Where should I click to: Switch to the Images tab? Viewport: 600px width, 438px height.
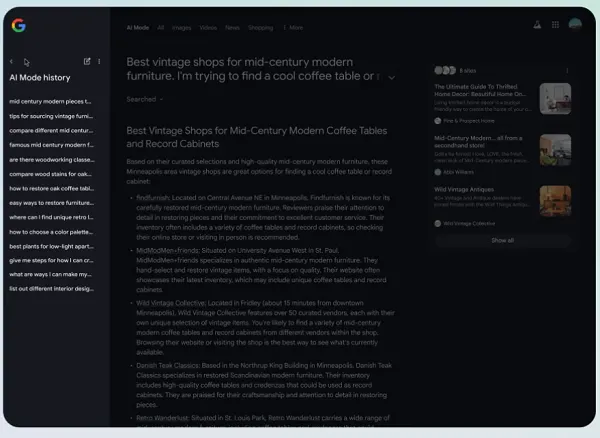pos(181,28)
